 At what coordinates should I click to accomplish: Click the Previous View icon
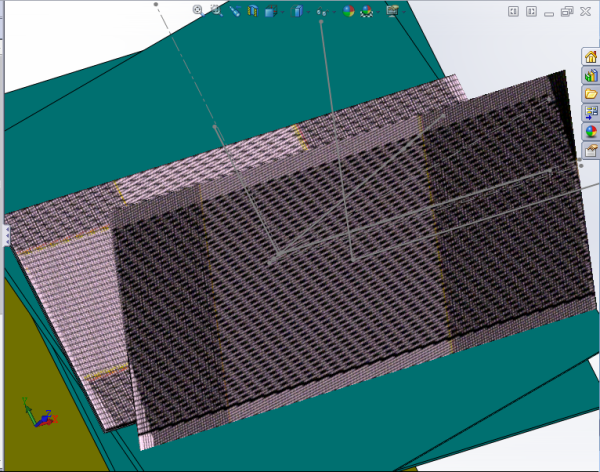point(233,11)
